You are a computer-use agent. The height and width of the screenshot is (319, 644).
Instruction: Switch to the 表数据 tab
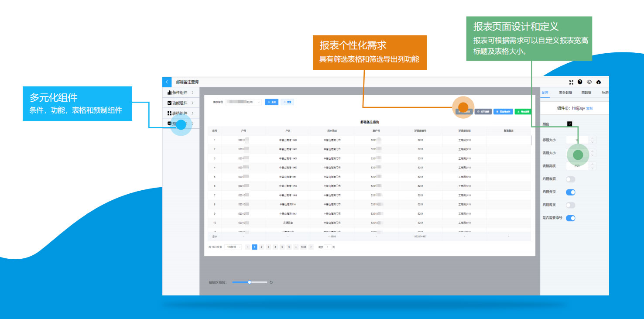click(586, 93)
